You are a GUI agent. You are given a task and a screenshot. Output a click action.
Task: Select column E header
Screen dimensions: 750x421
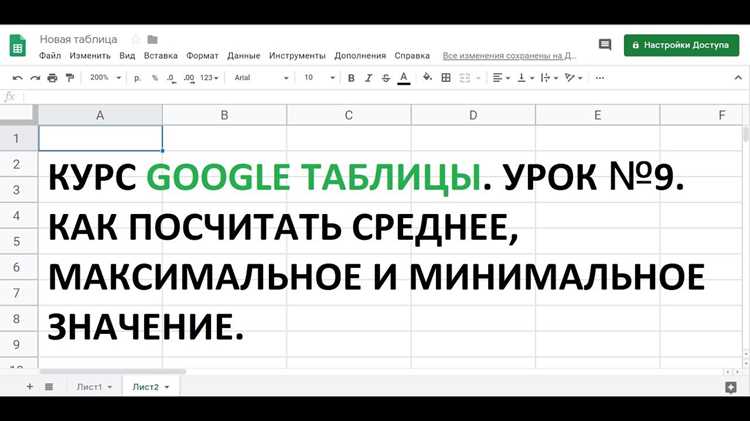click(x=597, y=115)
